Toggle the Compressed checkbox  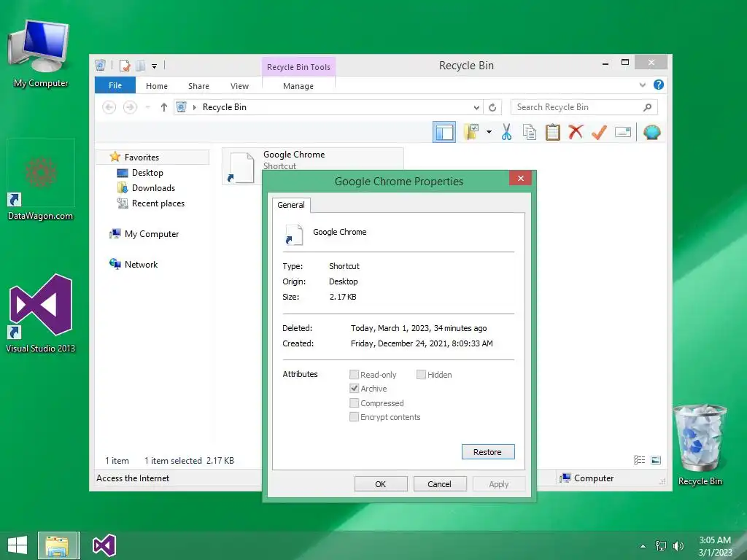click(354, 402)
